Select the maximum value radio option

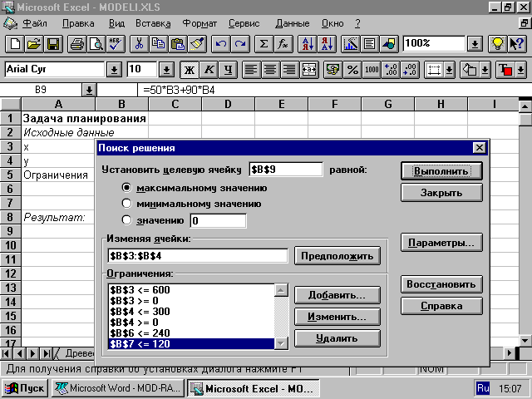126,188
